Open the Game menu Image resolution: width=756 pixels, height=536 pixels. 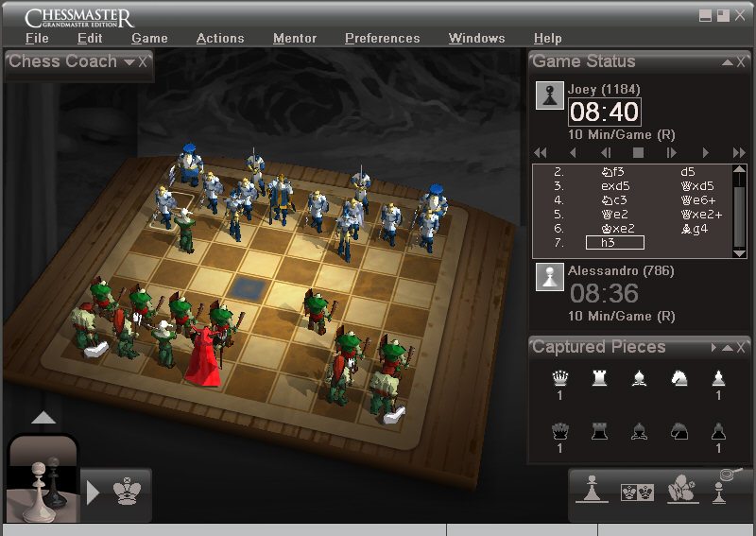tap(149, 39)
